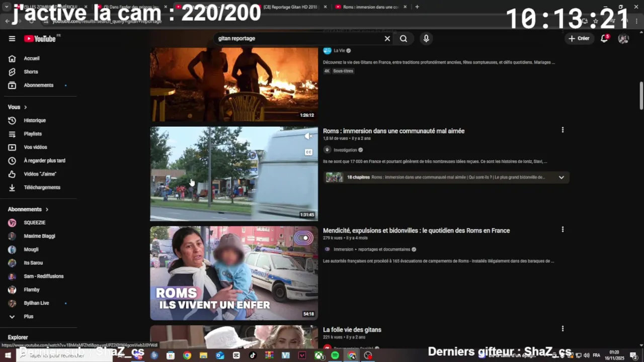644x362 pixels.
Task: Open title Mendicité, expulsions et bidonvilles video
Action: pyautogui.click(x=417, y=231)
